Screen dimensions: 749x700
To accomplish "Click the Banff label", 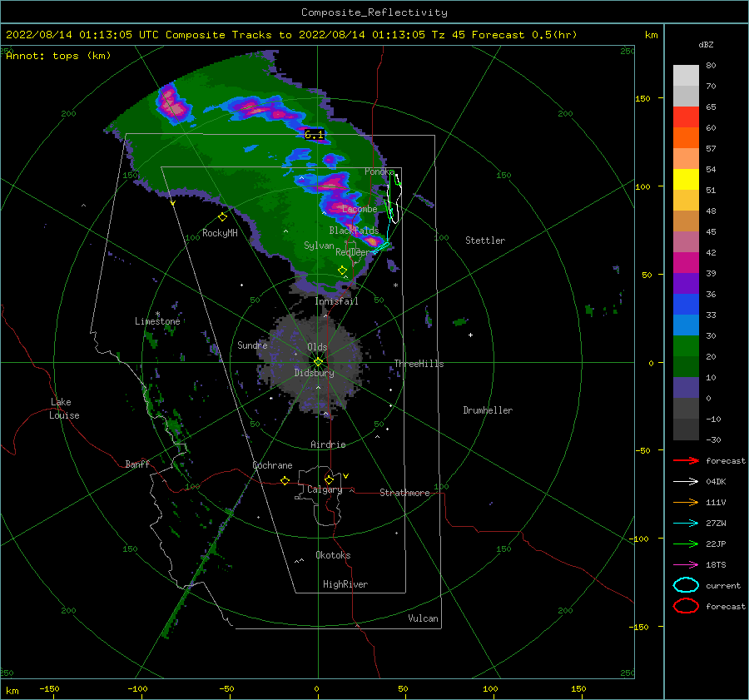I will (137, 464).
